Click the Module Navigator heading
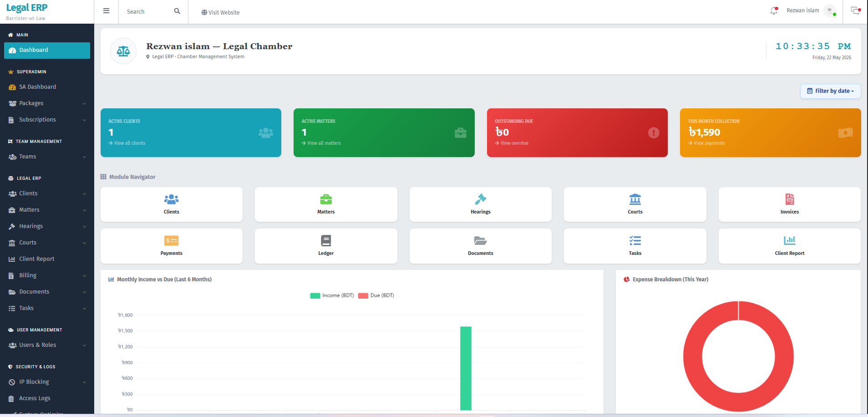868x417 pixels. 128,177
